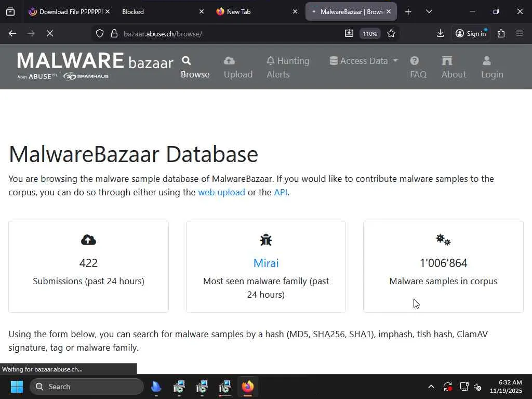532x399 pixels.
Task: Follow the web upload link
Action: pos(221,192)
